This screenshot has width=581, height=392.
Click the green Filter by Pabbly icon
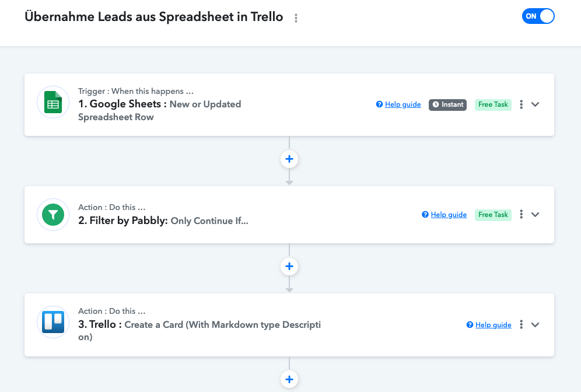click(x=53, y=215)
